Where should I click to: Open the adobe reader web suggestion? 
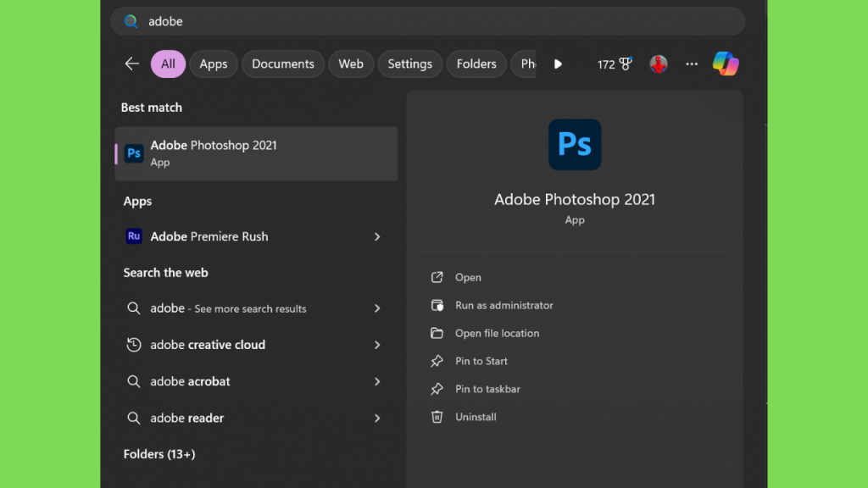[256, 418]
